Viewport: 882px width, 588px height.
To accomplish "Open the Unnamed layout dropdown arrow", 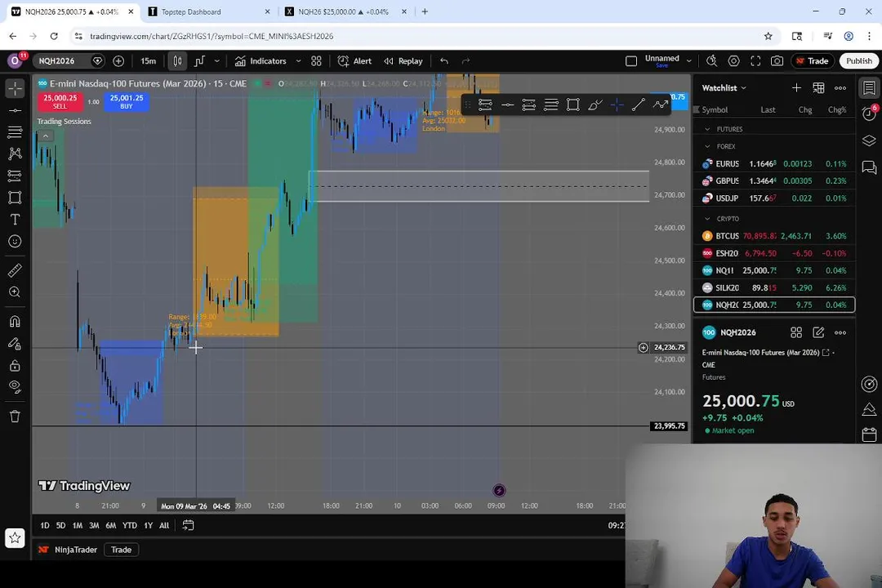I will point(688,60).
